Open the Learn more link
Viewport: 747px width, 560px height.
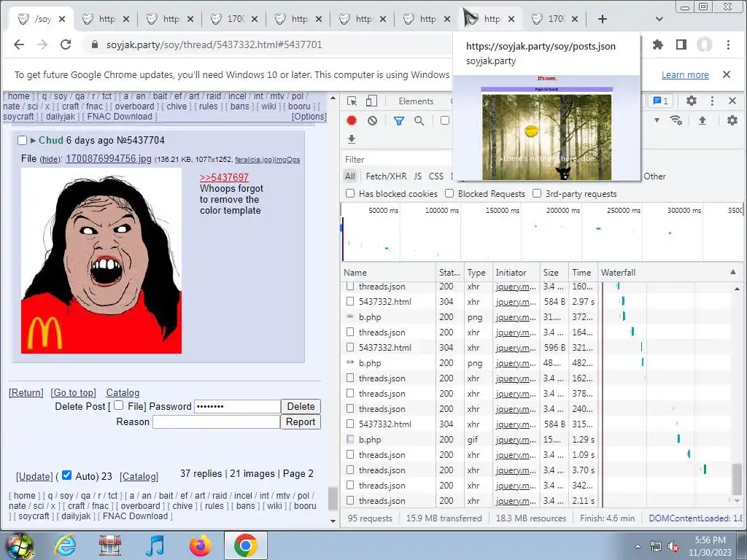tap(685, 75)
